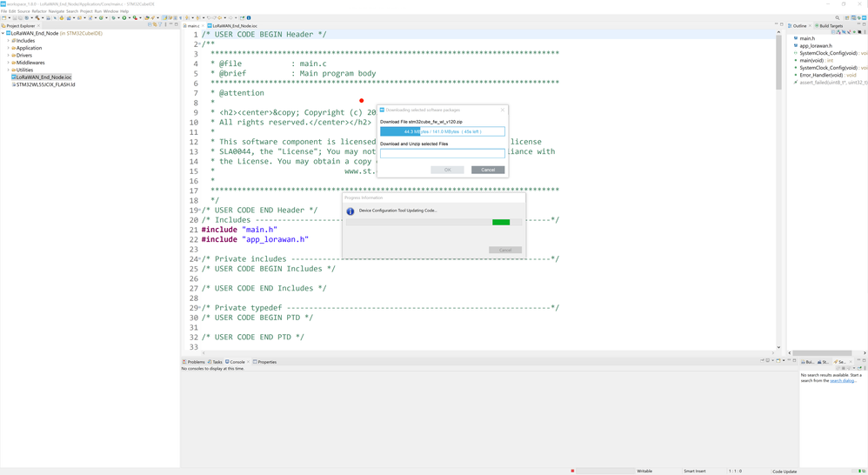Click the Debug perspective icon
Screen dimensions: 868x475
point(858,17)
